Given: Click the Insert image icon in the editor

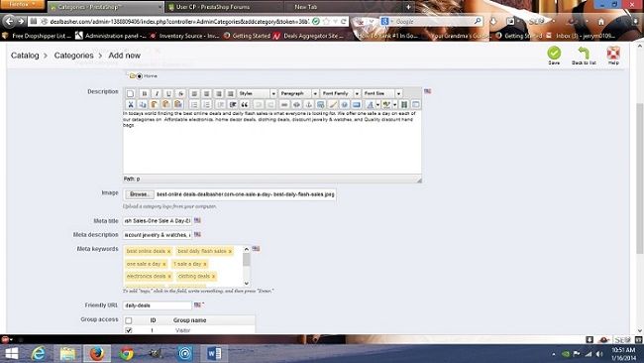Looking at the screenshot, I should point(321,104).
